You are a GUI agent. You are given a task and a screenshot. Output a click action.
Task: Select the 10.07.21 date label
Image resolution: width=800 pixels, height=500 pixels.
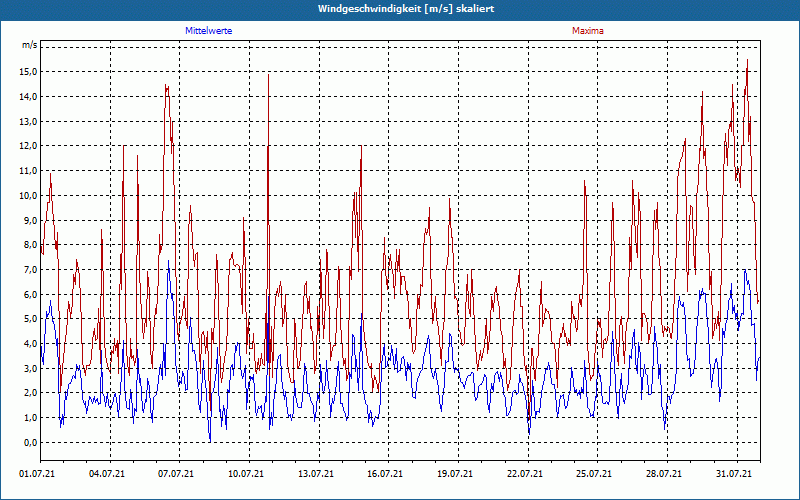(x=246, y=474)
